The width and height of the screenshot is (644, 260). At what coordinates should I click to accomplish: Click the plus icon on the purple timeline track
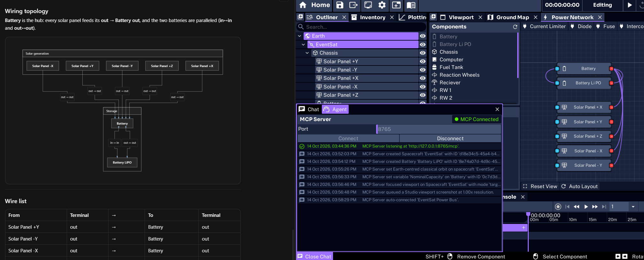pos(524,227)
